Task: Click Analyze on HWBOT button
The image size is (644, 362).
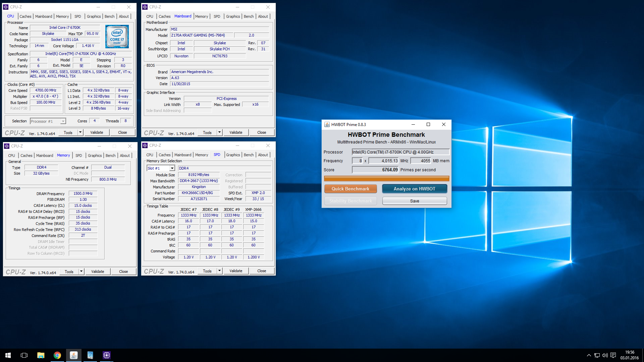Action: (415, 189)
